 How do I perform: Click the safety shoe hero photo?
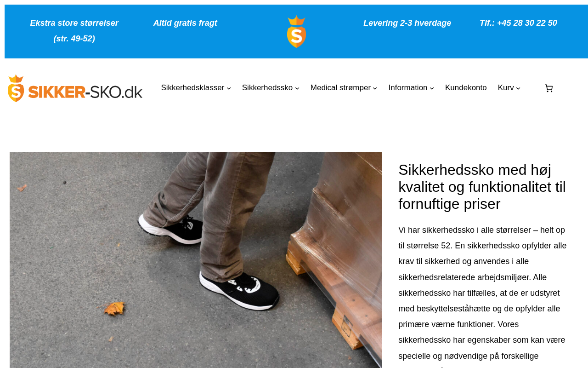196,260
